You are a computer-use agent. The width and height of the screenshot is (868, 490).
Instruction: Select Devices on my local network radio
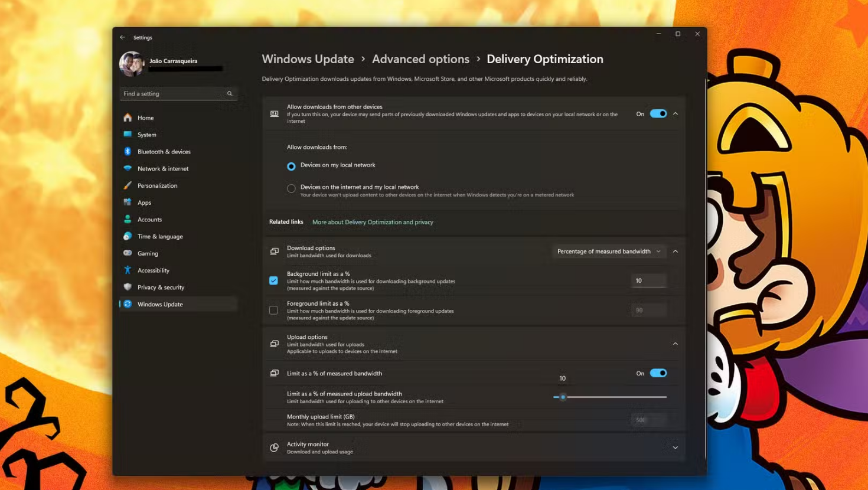[x=291, y=166]
